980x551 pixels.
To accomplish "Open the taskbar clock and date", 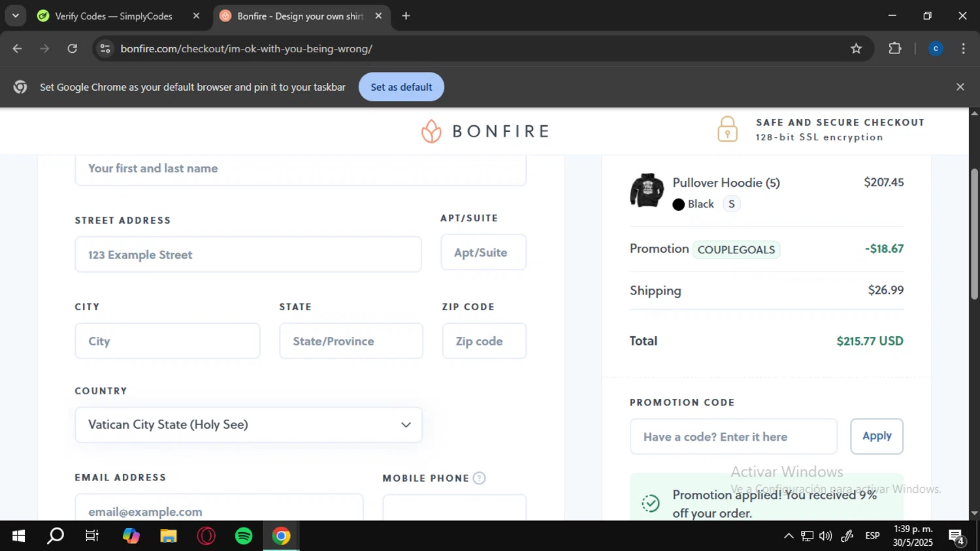I will [913, 536].
